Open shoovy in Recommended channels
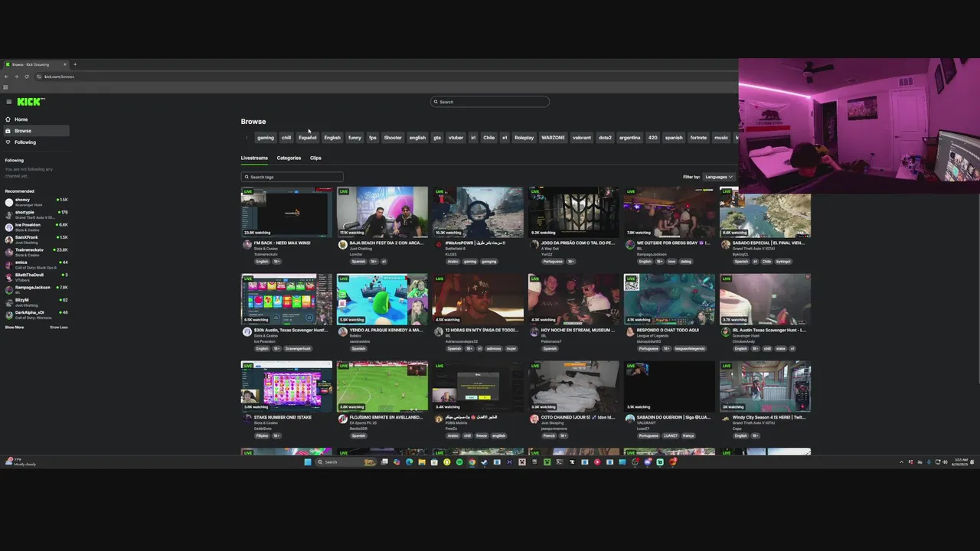The width and height of the screenshot is (980, 551). 36,202
